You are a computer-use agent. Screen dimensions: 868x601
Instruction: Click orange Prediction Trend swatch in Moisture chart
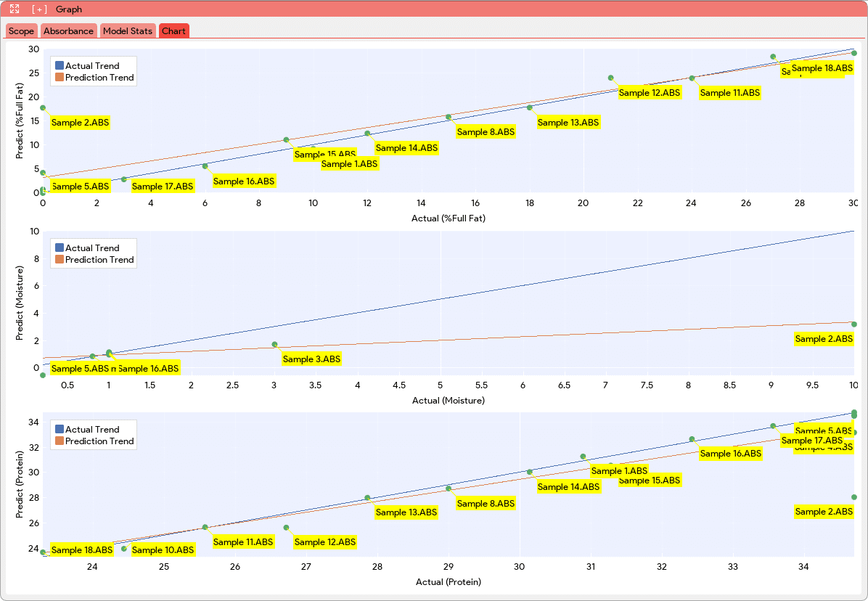coord(60,260)
